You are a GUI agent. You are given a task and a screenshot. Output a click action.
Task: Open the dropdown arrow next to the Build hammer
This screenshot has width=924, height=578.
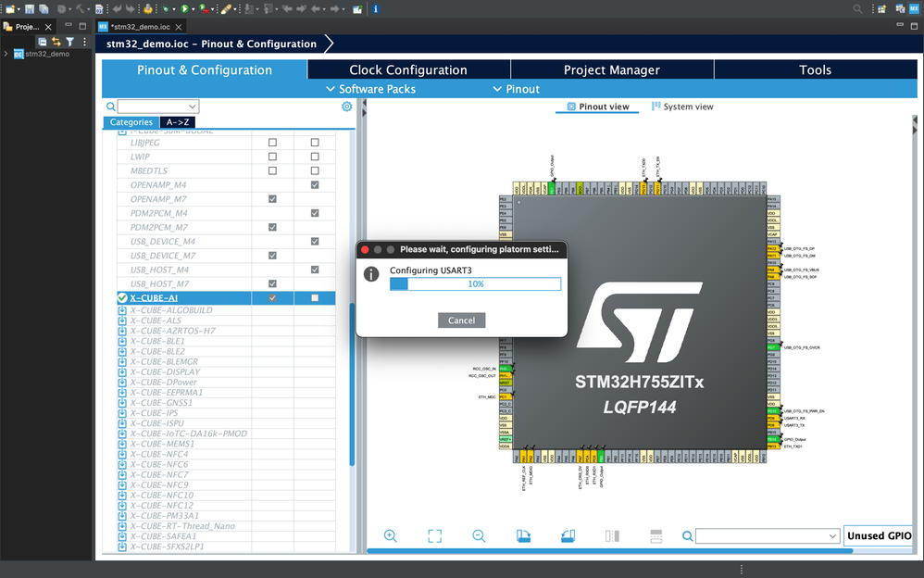click(x=88, y=9)
